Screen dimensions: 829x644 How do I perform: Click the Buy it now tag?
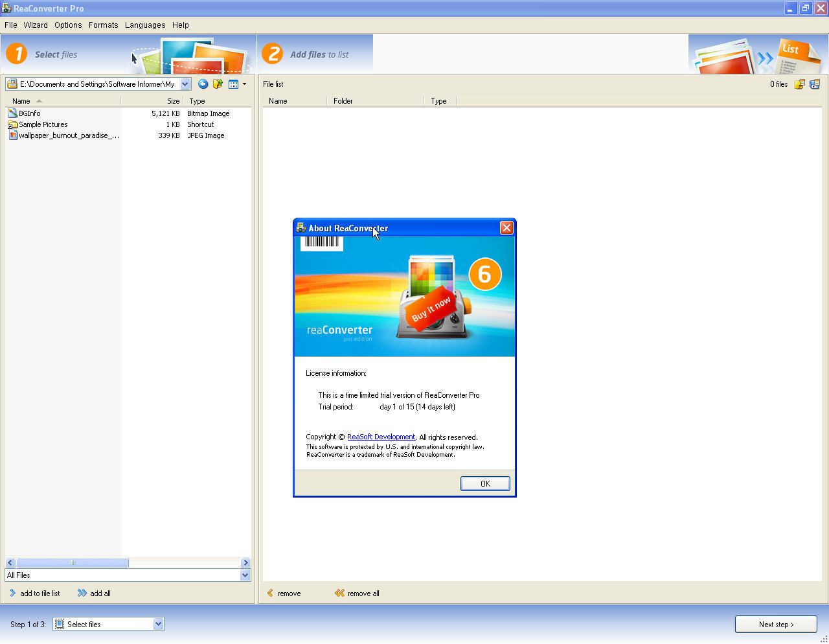[431, 309]
